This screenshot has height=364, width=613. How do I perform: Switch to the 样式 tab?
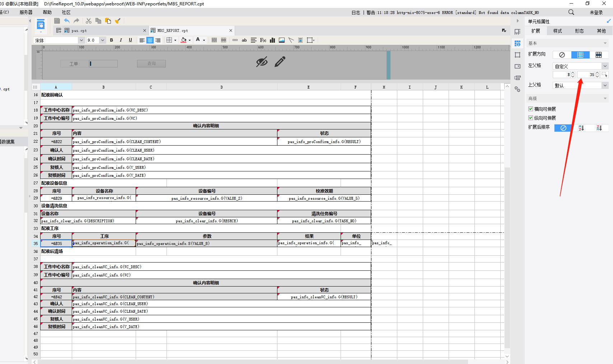[x=557, y=31]
